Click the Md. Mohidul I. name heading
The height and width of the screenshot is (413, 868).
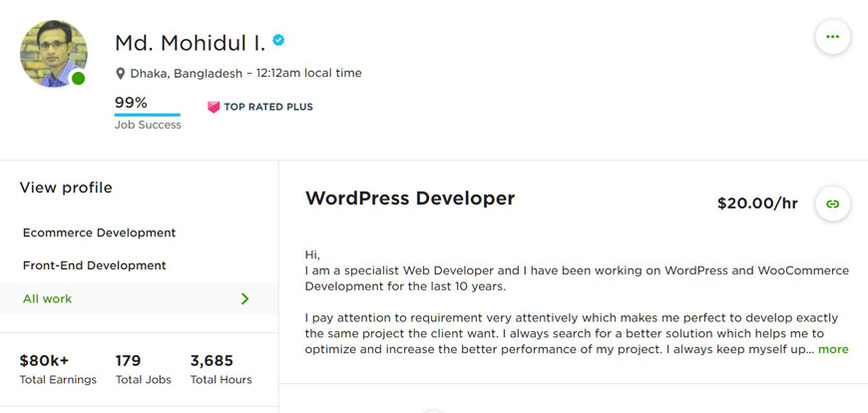pos(190,43)
